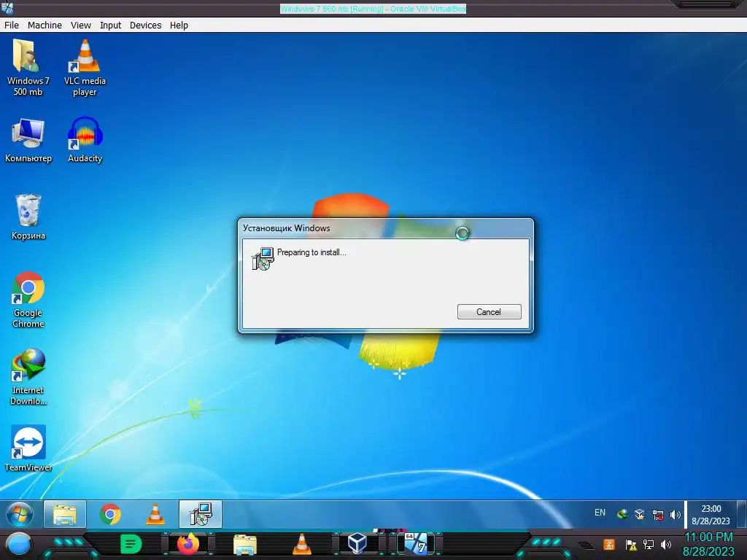The height and width of the screenshot is (560, 747).
Task: Select the Internet Download Manager desktop shortcut
Action: [28, 377]
